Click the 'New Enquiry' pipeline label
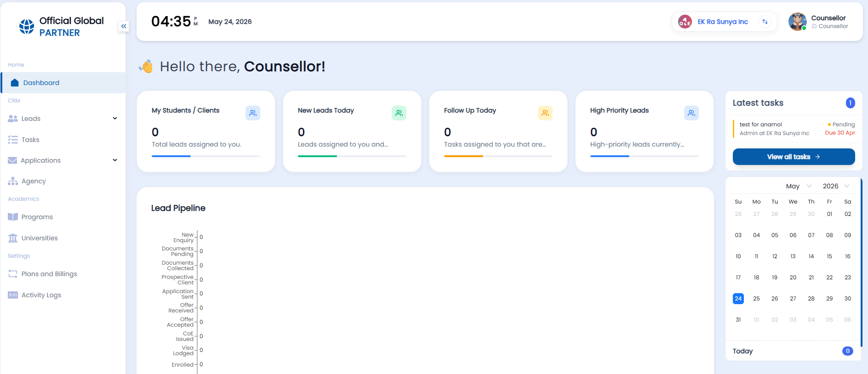This screenshot has width=868, height=374. coord(183,238)
